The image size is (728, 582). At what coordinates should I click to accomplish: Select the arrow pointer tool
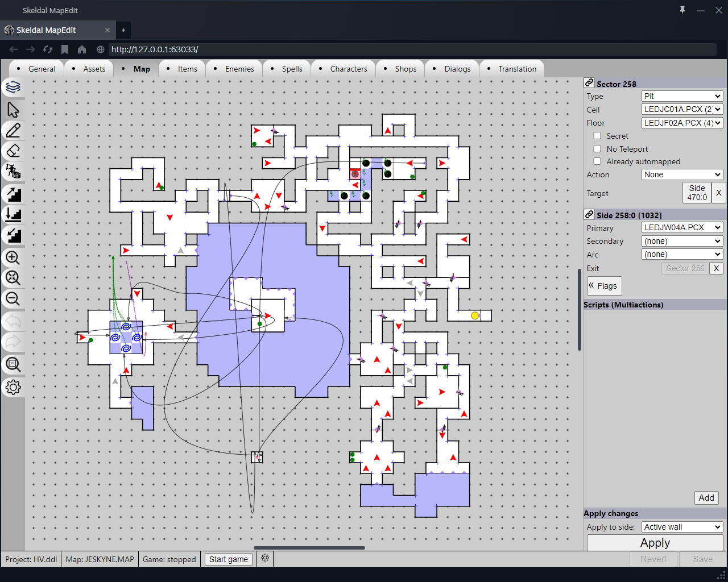coord(13,109)
